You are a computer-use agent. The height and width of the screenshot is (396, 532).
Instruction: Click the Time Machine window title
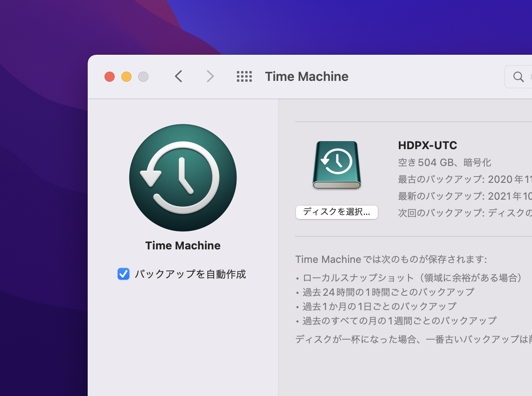[306, 77]
